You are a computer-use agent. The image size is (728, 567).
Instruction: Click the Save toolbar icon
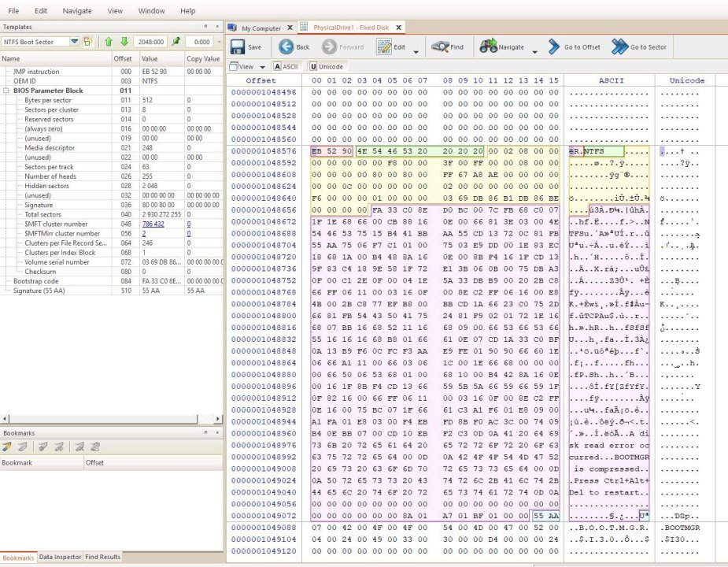(236, 47)
